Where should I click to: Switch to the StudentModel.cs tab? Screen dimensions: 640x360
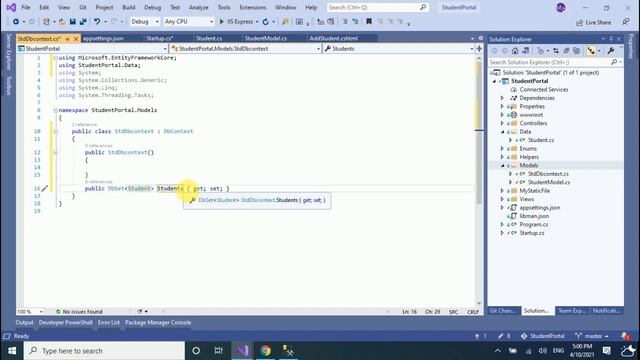click(x=265, y=38)
